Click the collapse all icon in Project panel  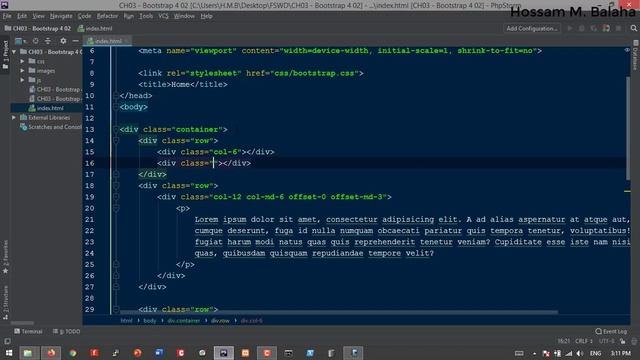coord(48,41)
